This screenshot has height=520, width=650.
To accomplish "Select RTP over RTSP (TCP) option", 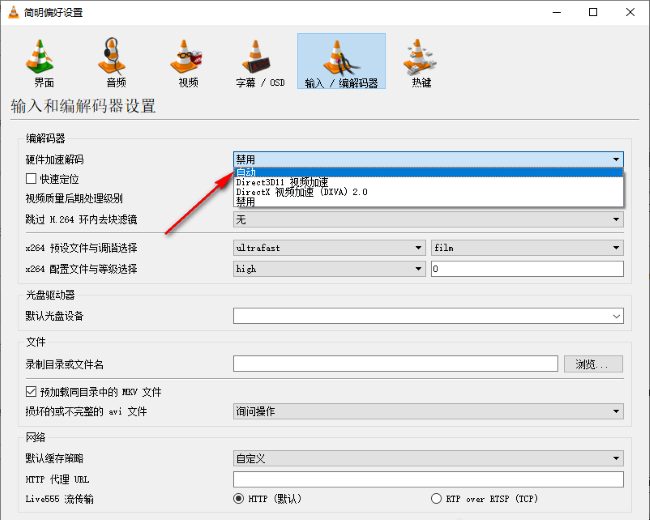I will 436,498.
